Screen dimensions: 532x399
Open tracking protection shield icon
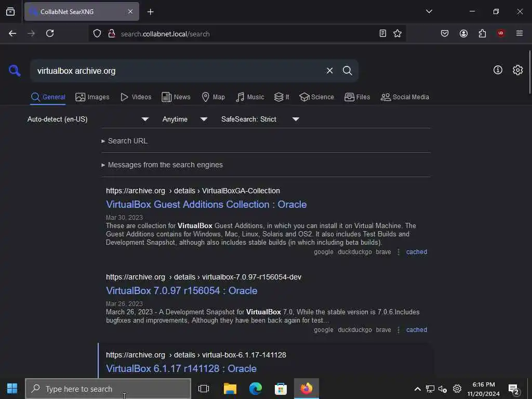[x=97, y=34]
